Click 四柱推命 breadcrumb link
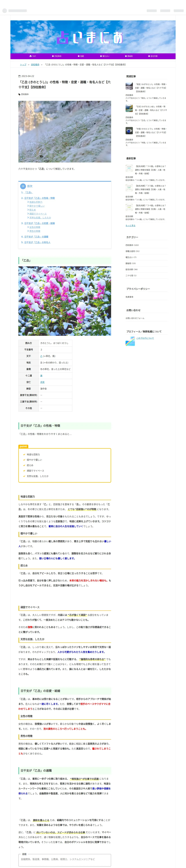The image size is (186, 868). tap(35, 65)
